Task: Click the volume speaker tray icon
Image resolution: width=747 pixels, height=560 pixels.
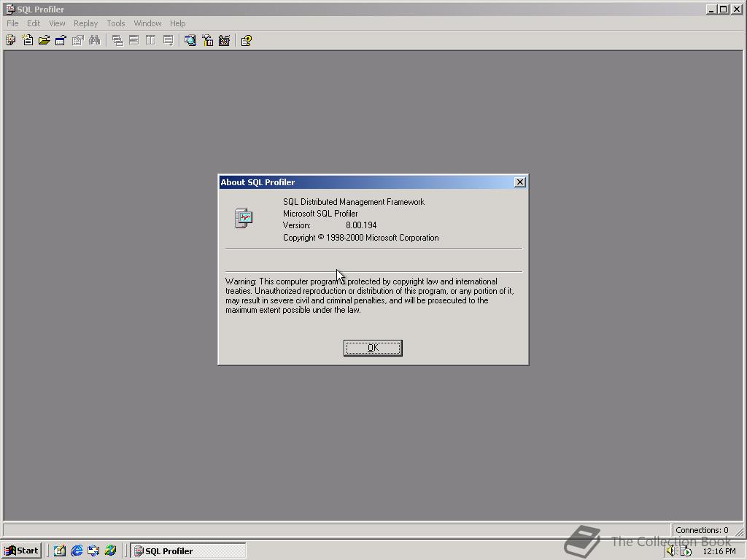Action: 671,551
